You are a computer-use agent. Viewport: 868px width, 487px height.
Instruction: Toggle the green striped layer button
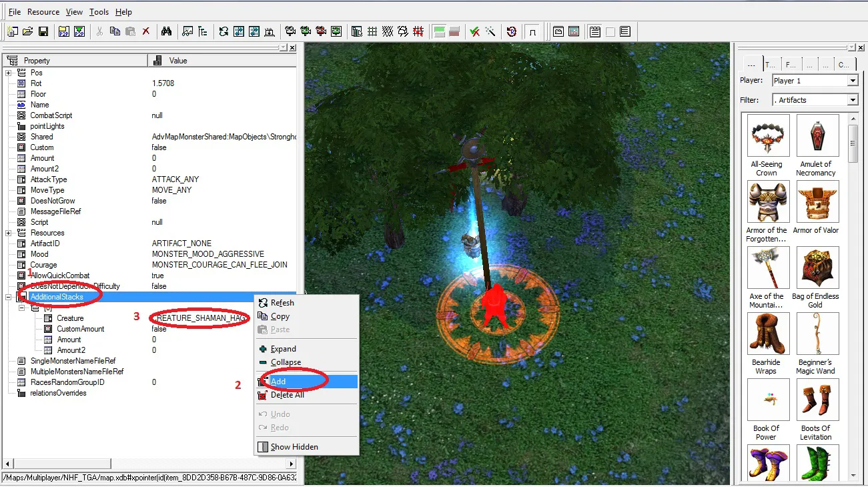439,31
